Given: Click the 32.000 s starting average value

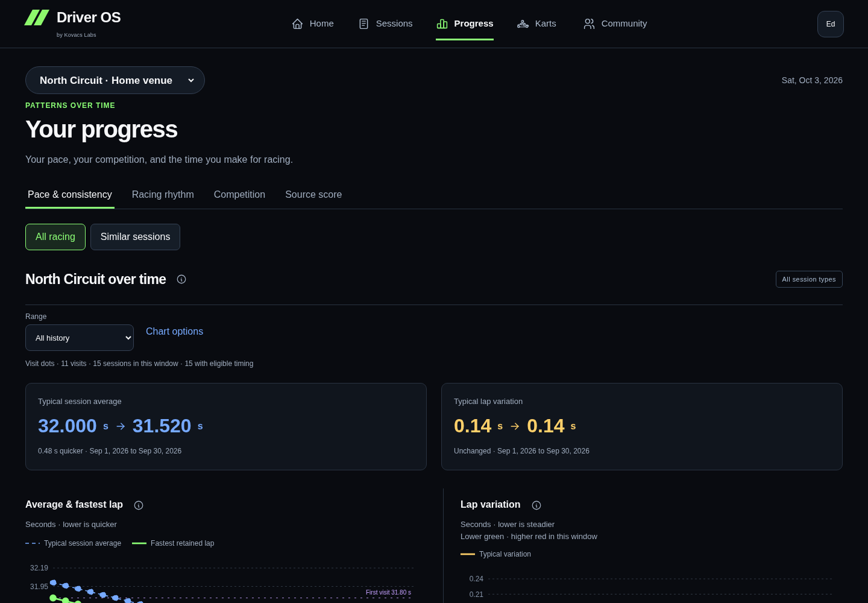Looking at the screenshot, I should click(73, 426).
